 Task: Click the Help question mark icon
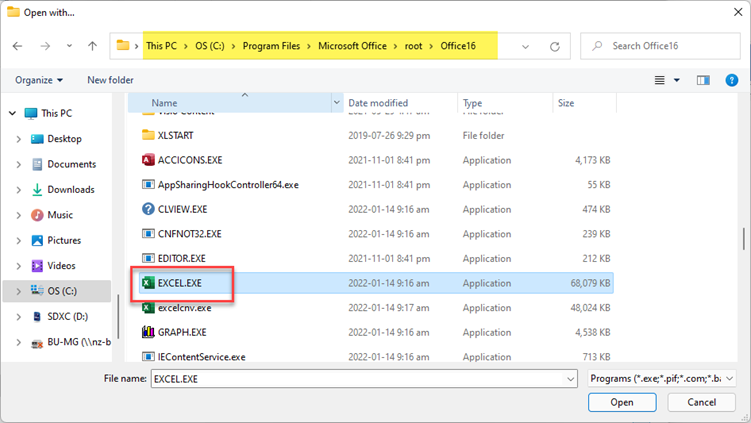point(732,80)
